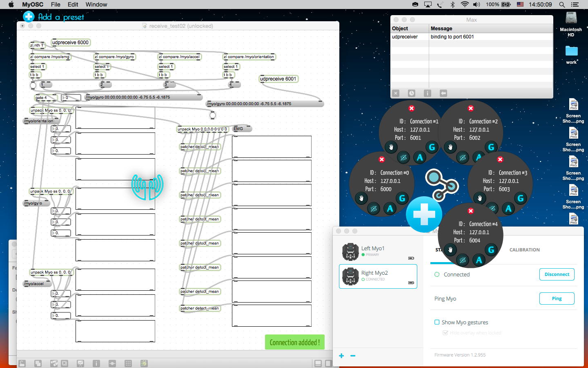The height and width of the screenshot is (368, 588).
Task: Click the EMG message box
Action: [242, 129]
